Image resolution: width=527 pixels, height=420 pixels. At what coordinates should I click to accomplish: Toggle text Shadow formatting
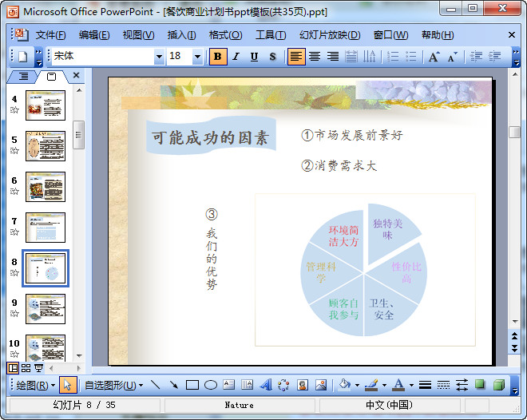point(272,56)
